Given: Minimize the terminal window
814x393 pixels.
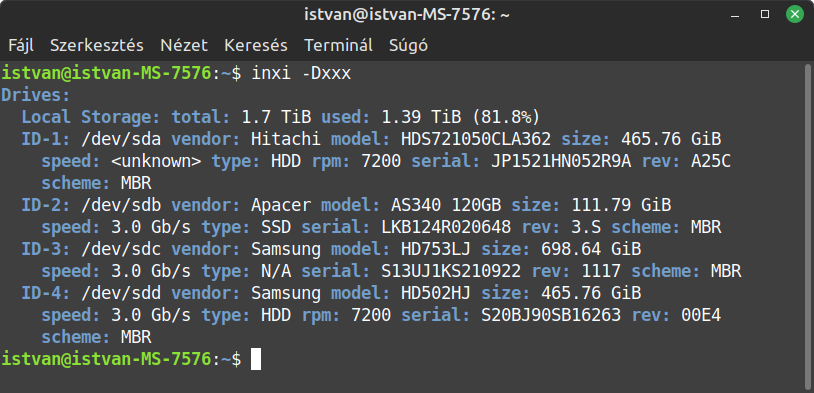Looking at the screenshot, I should (735, 15).
